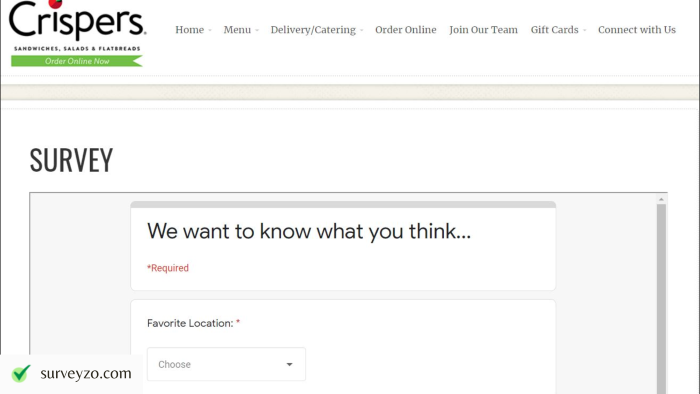Click the Favorite Location label

(190, 323)
